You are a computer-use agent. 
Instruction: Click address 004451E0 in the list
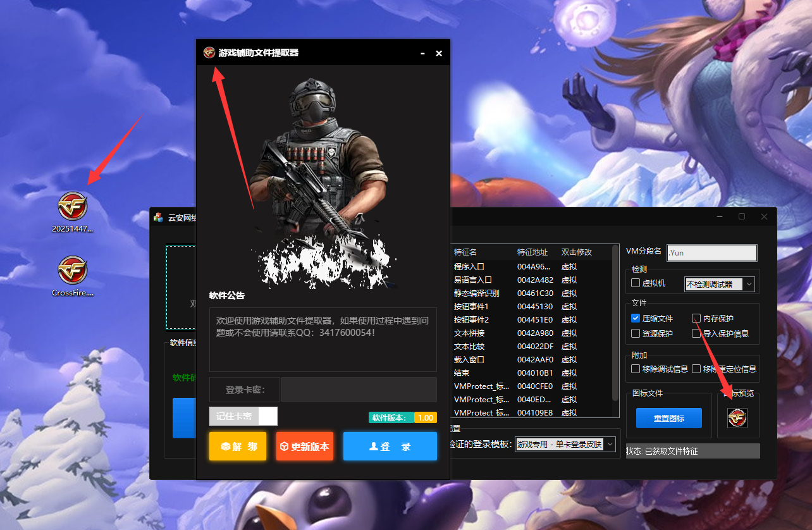pos(535,320)
